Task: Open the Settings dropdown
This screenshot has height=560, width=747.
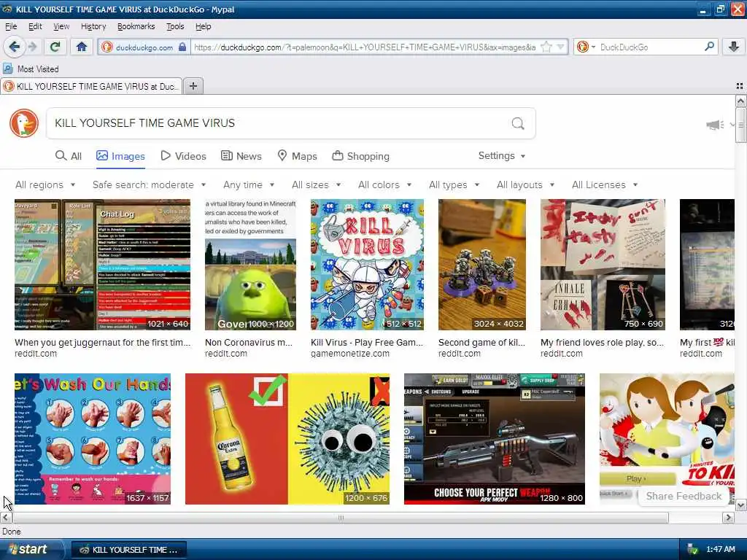Action: pyautogui.click(x=502, y=156)
